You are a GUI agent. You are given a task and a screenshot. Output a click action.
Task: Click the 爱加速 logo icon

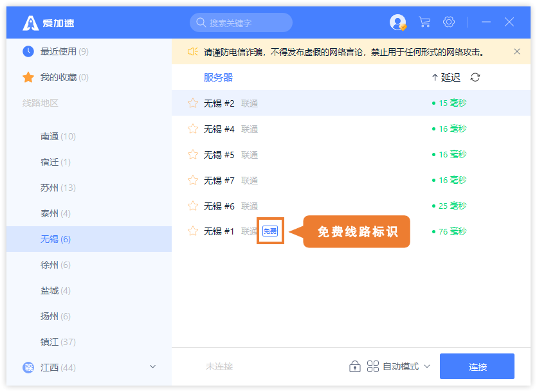(x=30, y=23)
